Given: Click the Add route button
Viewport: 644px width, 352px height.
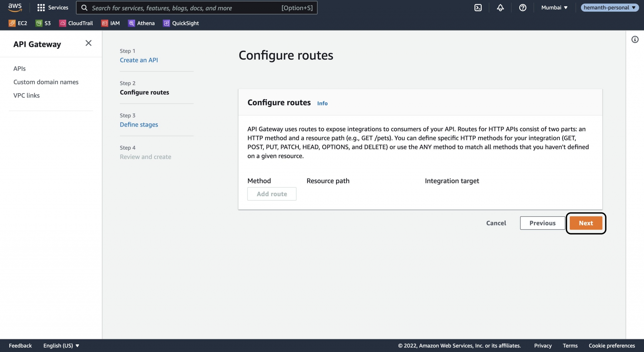Looking at the screenshot, I should click(x=272, y=194).
